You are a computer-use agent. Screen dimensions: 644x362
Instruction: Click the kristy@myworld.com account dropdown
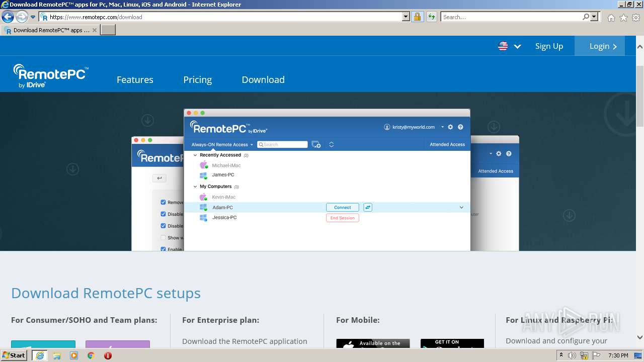(414, 127)
